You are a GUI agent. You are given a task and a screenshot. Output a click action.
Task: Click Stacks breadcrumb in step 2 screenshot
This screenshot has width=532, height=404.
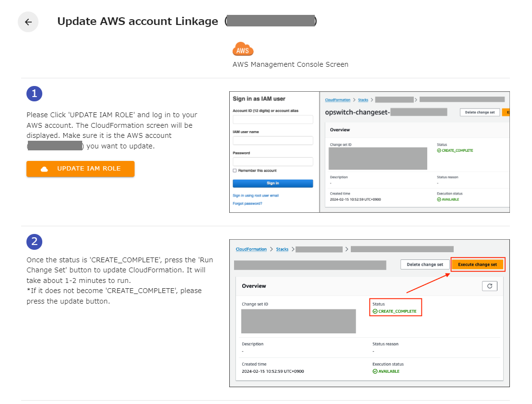[282, 249]
